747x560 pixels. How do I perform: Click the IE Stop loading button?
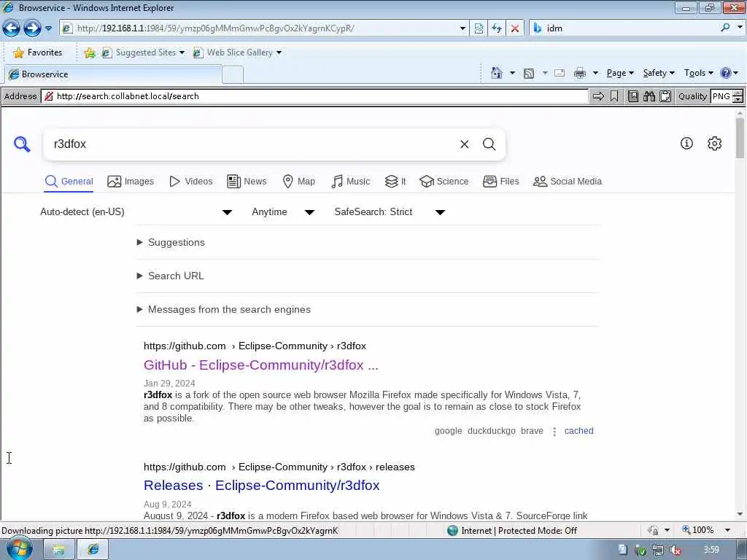coord(514,28)
